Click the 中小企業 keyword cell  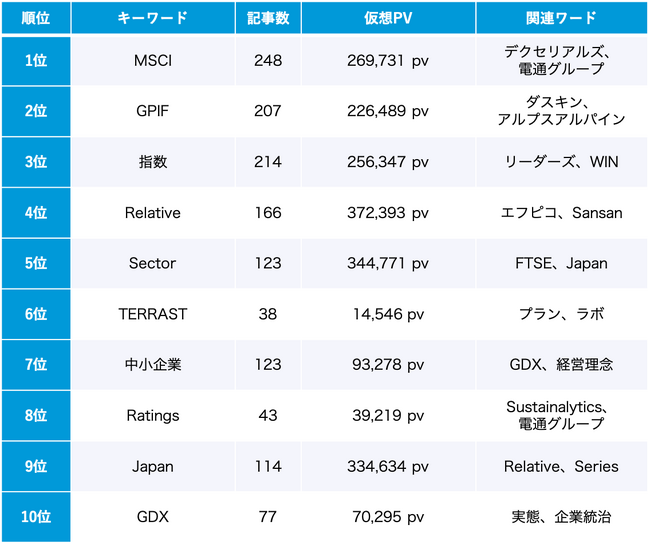click(152, 365)
